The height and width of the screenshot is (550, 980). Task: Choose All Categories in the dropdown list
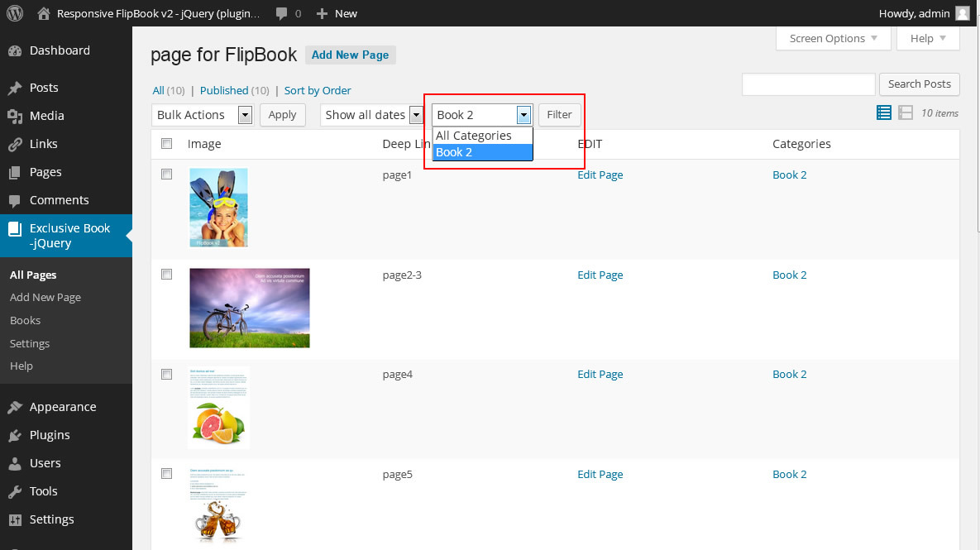(x=482, y=136)
